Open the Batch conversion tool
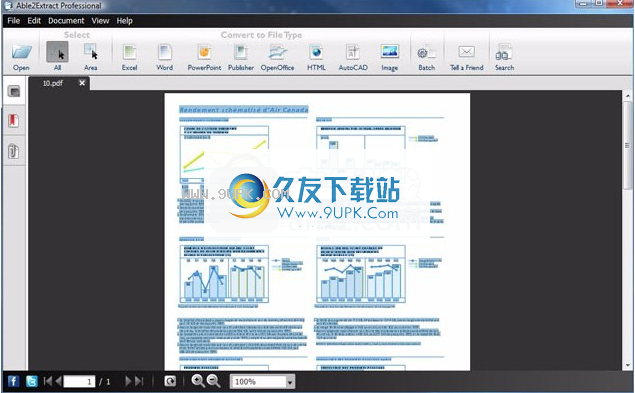 [426, 57]
